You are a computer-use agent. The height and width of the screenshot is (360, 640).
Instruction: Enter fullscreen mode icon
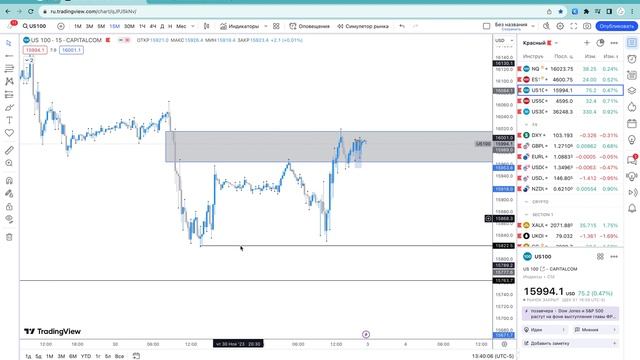573,26
